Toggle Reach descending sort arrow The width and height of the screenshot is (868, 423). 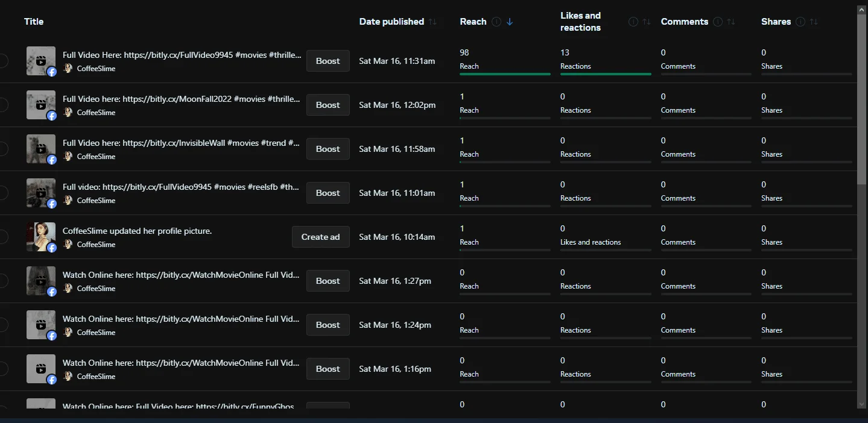coord(510,22)
